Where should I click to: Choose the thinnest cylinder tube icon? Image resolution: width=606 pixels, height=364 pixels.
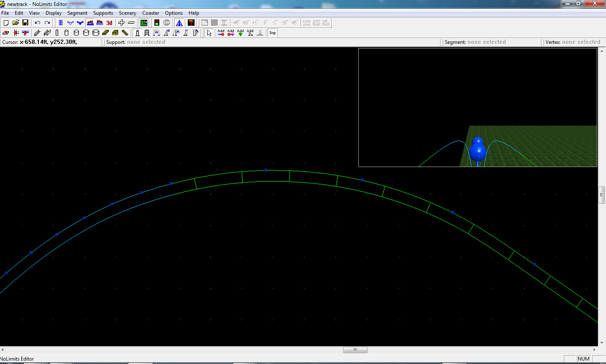pos(57,33)
